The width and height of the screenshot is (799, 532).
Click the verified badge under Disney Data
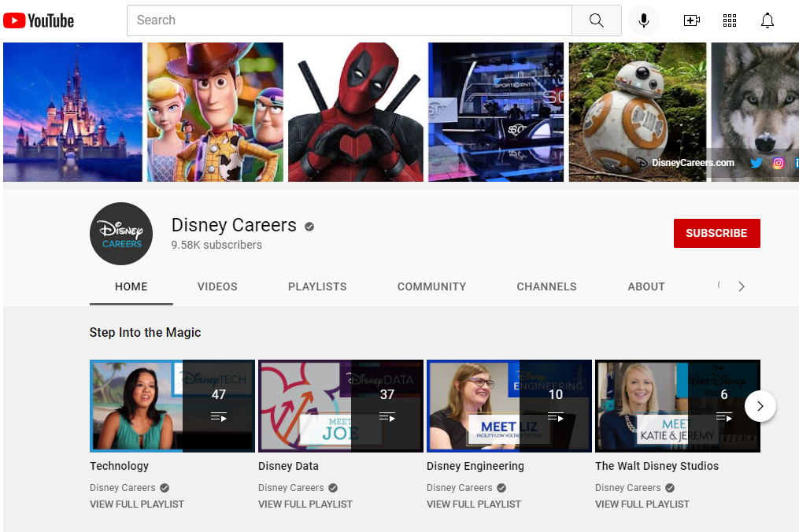click(333, 488)
